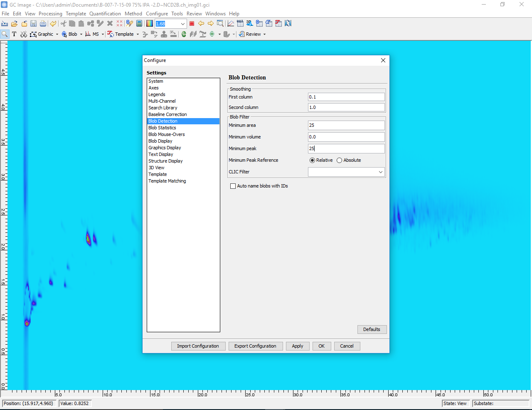This screenshot has width=532, height=410.
Task: Open the Processing menu
Action: tap(50, 14)
